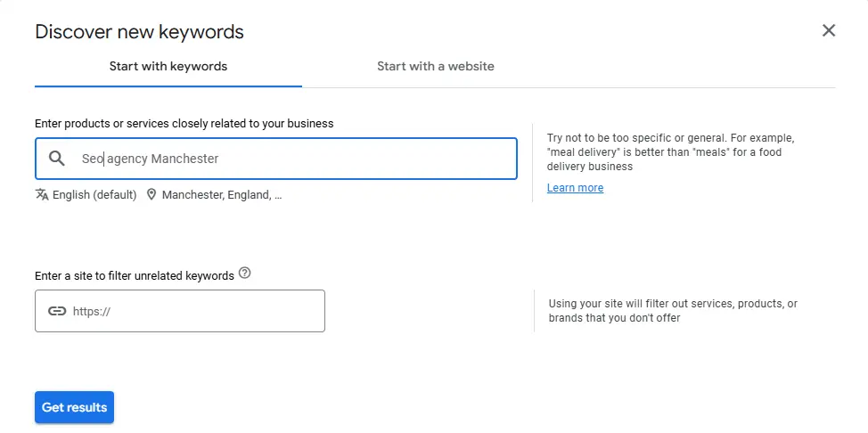Click into the https:// site field
The height and width of the screenshot is (433, 868).
pos(180,311)
